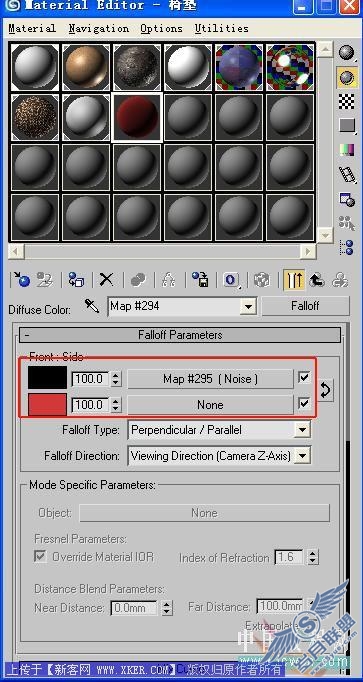Image resolution: width=363 pixels, height=682 pixels.
Task: Click Put to Library icon
Action: coord(200,279)
